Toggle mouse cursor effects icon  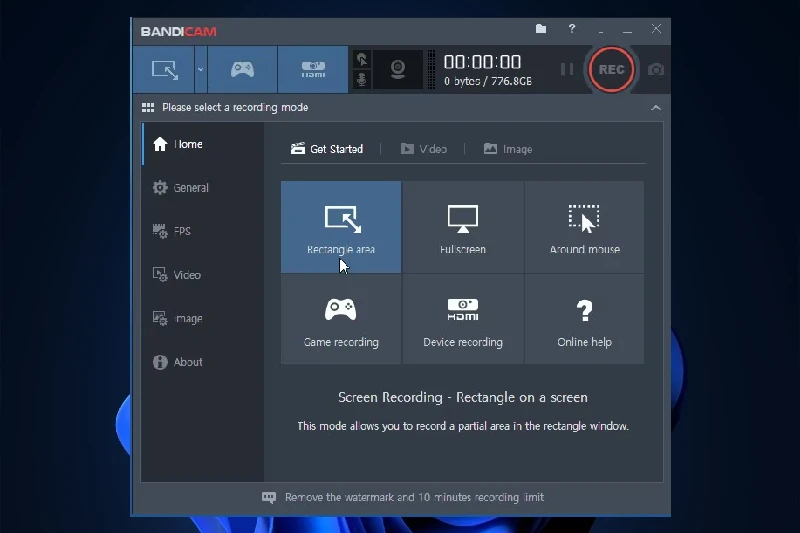362,60
